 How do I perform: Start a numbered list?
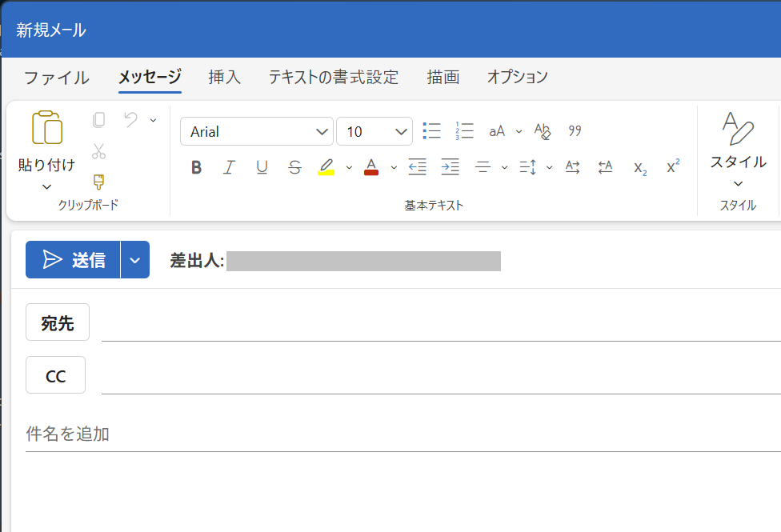464,130
